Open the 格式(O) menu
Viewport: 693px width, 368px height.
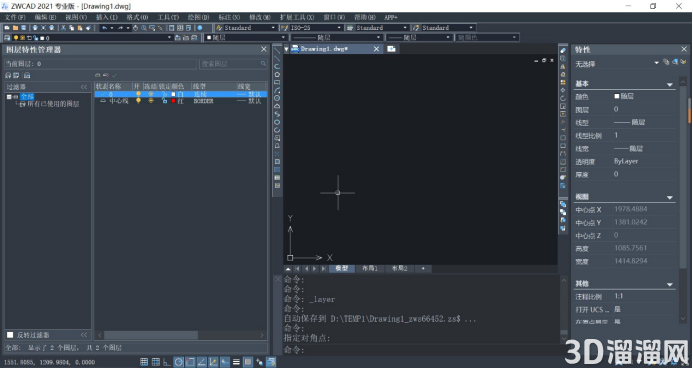[137, 17]
